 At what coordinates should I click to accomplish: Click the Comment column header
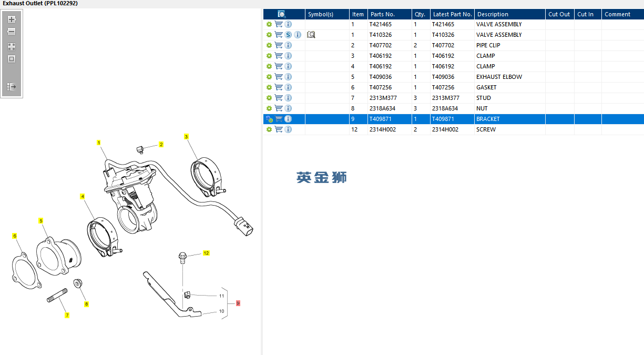[622, 14]
